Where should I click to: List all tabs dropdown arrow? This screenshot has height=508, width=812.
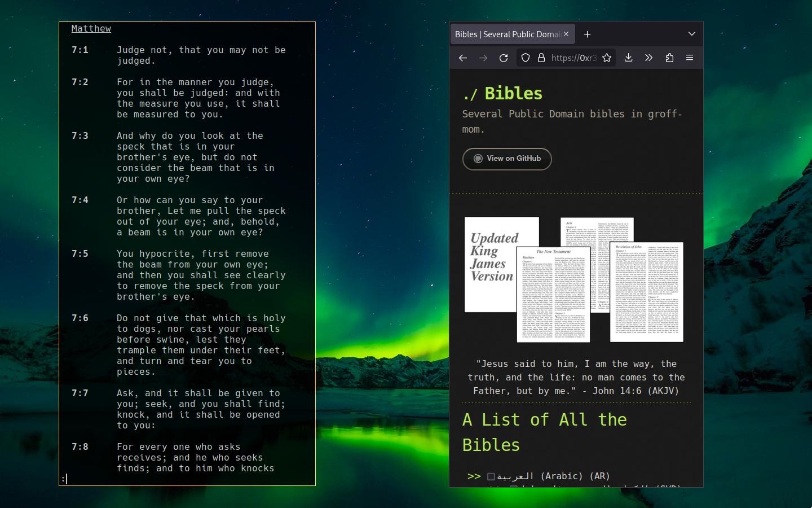692,34
